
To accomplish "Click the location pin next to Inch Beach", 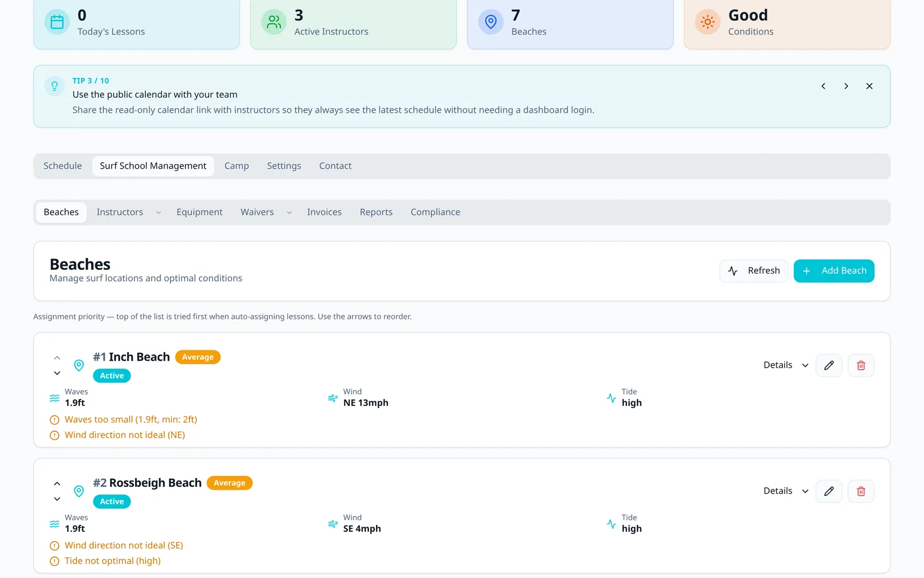I will (79, 365).
